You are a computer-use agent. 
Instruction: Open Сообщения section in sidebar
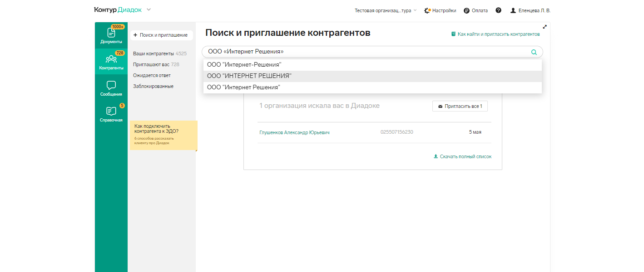[111, 88]
